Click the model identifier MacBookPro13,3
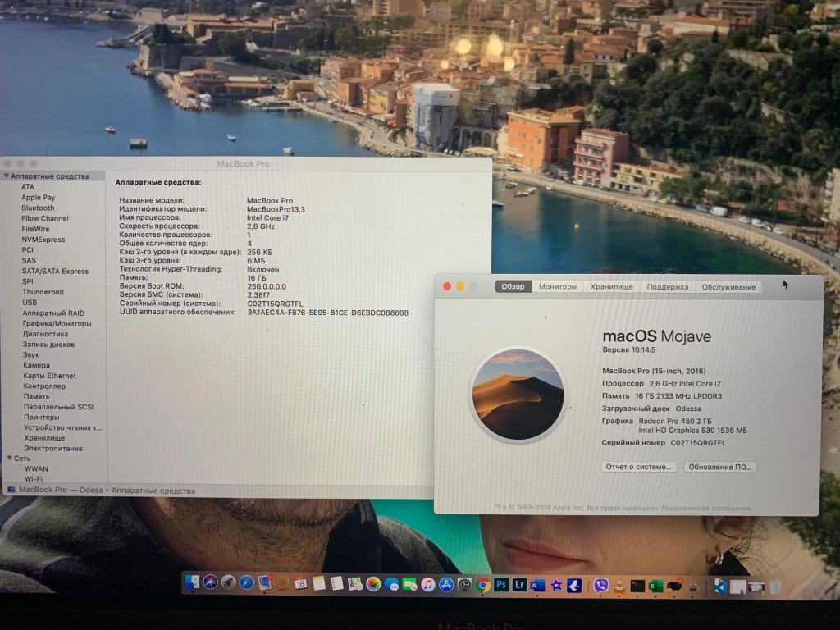This screenshot has height=630, width=840. point(276,209)
